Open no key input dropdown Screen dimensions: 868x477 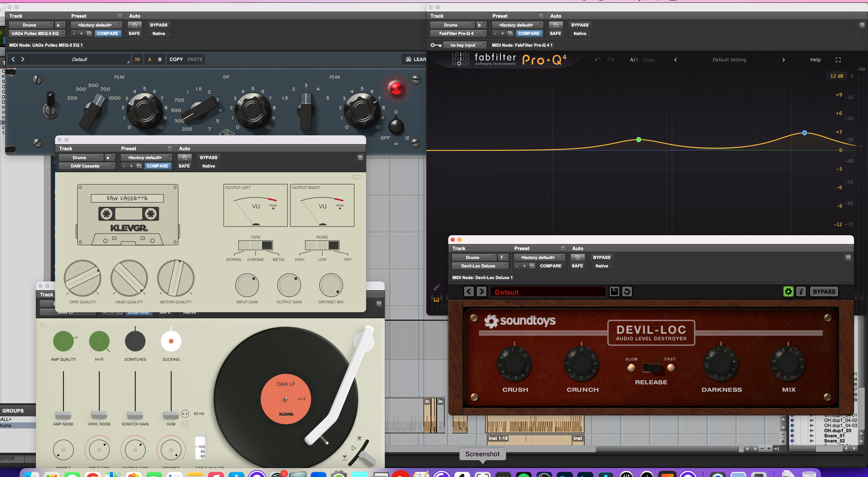click(465, 45)
